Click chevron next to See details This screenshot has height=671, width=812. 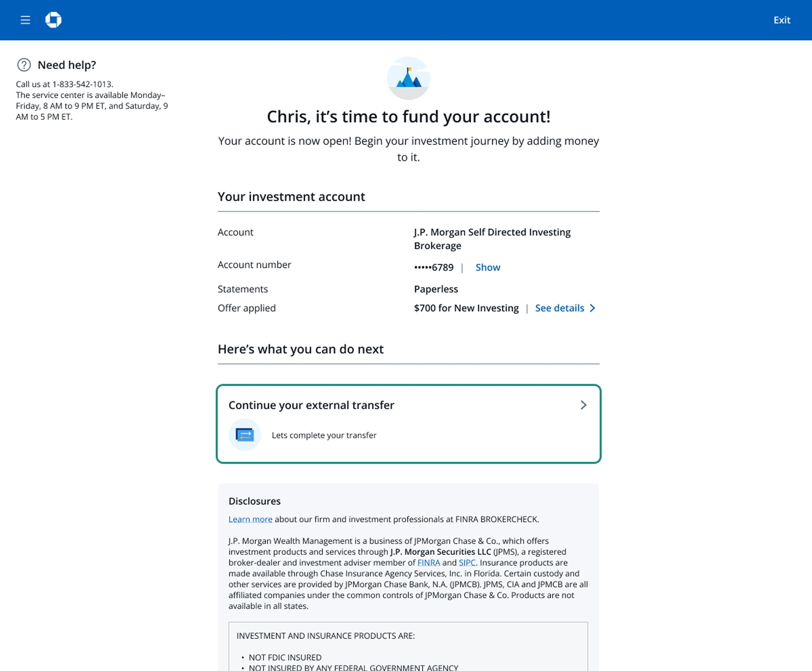click(592, 308)
